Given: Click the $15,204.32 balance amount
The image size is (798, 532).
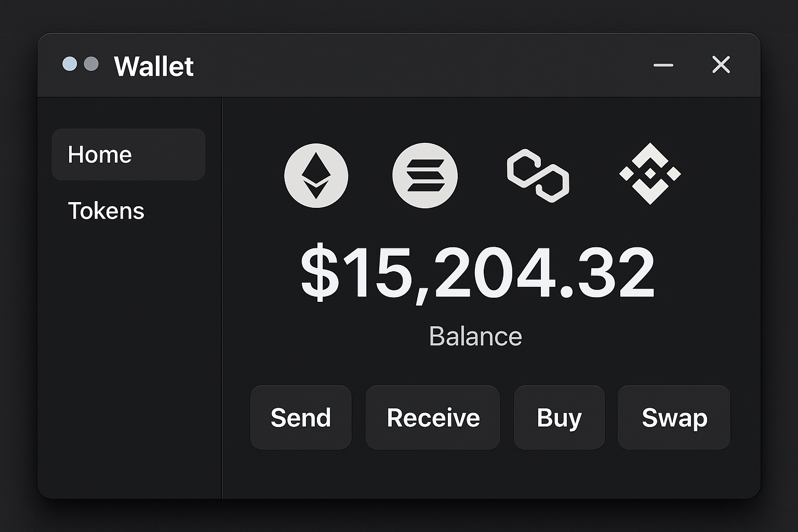Looking at the screenshot, I should [x=475, y=271].
